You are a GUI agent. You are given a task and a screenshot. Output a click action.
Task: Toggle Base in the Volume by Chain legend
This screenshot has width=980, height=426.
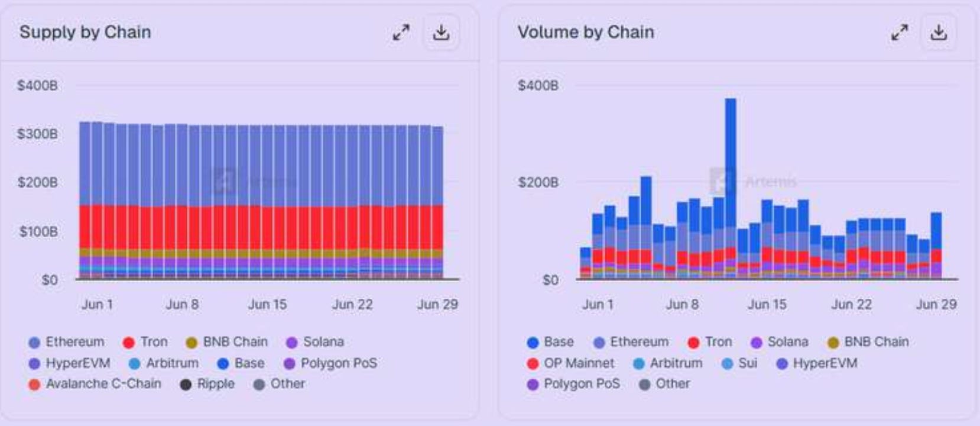(550, 342)
